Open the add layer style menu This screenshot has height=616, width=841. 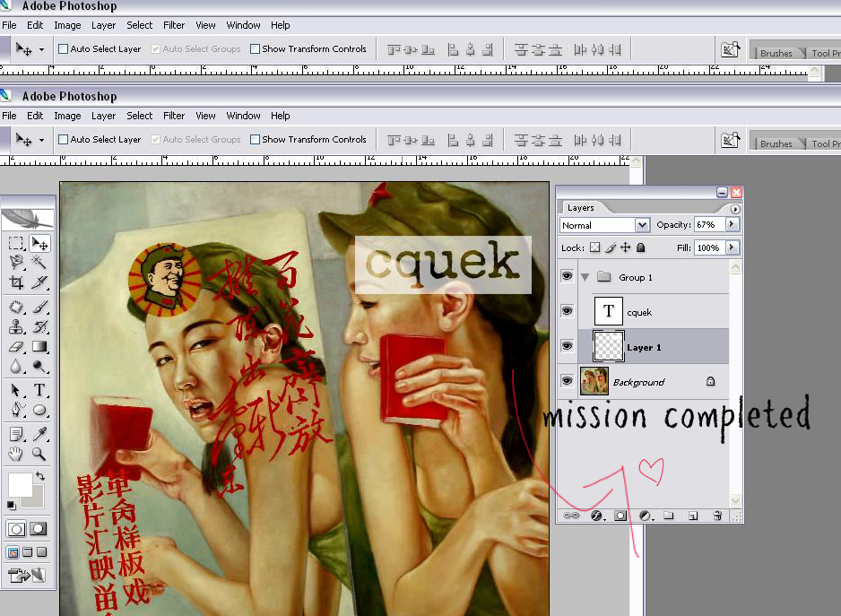tap(596, 516)
